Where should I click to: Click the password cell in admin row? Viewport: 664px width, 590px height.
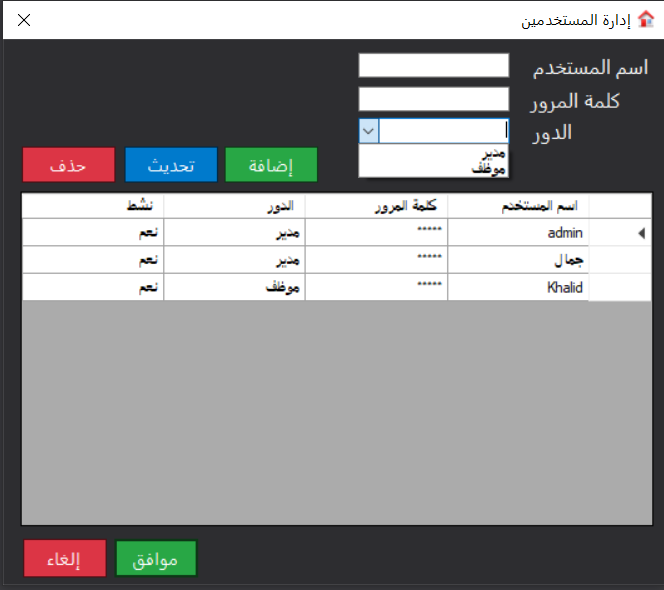pos(376,233)
